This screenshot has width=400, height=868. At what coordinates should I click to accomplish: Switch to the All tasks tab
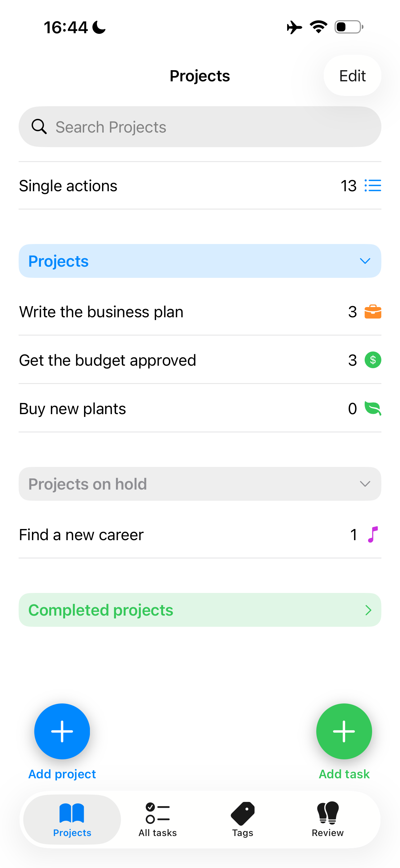[158, 819]
